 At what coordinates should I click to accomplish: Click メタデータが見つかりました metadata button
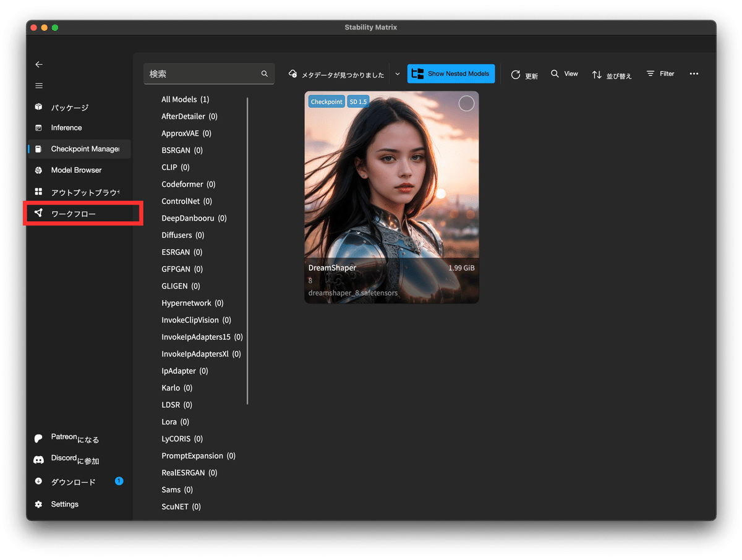pyautogui.click(x=336, y=74)
